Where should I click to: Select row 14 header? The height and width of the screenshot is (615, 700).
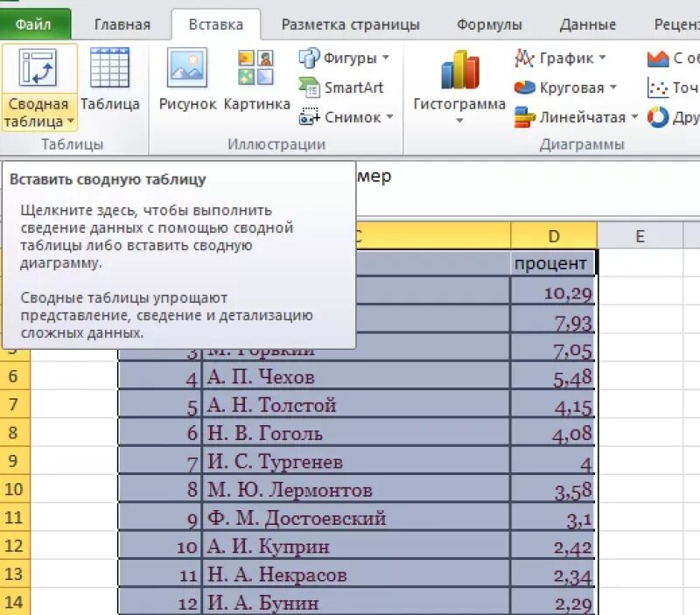coord(15,602)
